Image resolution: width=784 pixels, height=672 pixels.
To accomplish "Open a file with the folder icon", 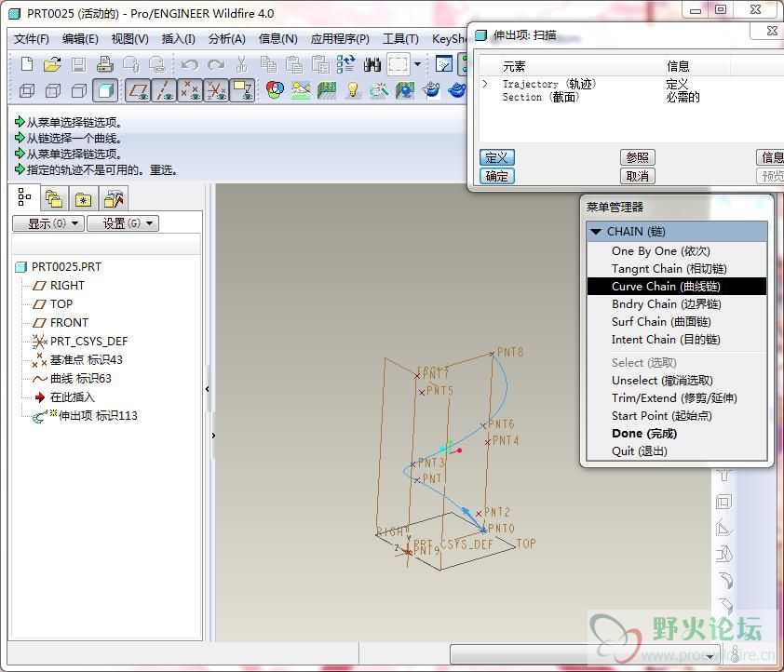I will [x=52, y=64].
